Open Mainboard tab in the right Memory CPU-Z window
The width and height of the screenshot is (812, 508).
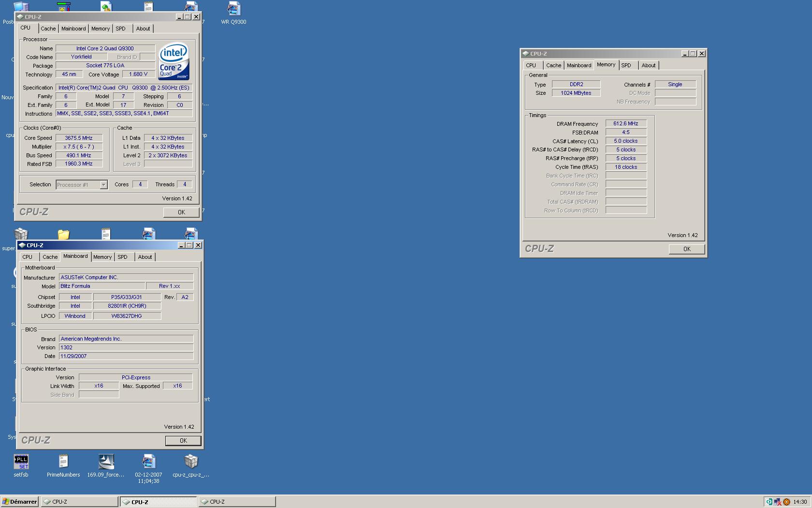click(579, 65)
